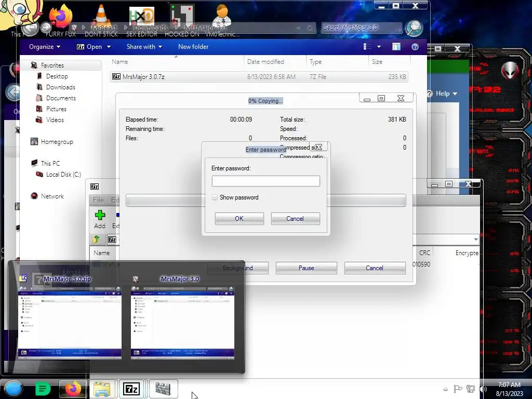Open the firewall brick-wall taskbar icon
Image resolution: width=532 pixels, height=399 pixels.
point(163,389)
